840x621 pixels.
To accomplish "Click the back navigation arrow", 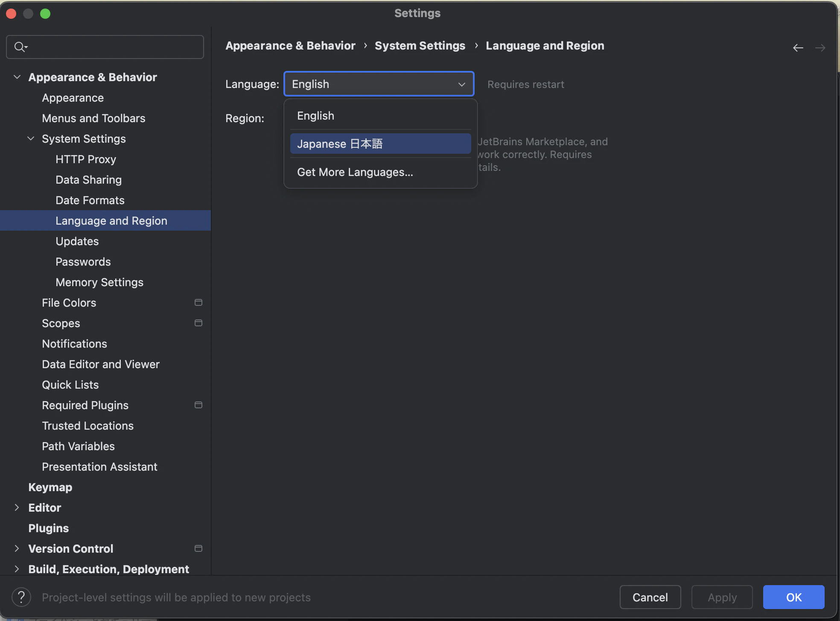I will 798,48.
